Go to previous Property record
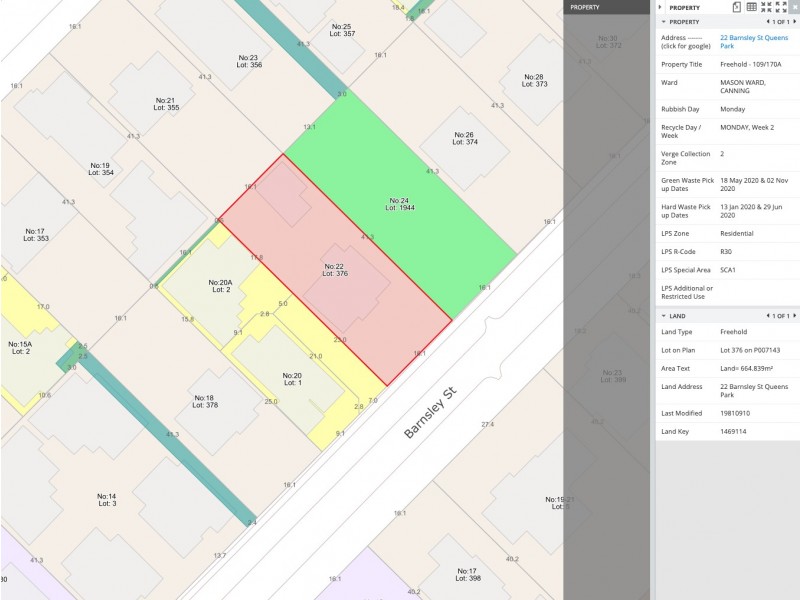Viewport: 800px width, 600px height. point(766,21)
